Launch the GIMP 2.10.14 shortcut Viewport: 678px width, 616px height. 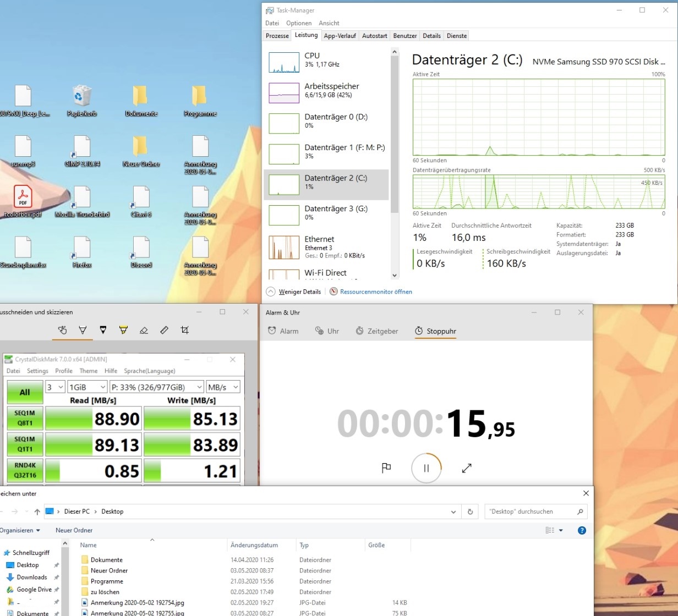[x=81, y=151]
